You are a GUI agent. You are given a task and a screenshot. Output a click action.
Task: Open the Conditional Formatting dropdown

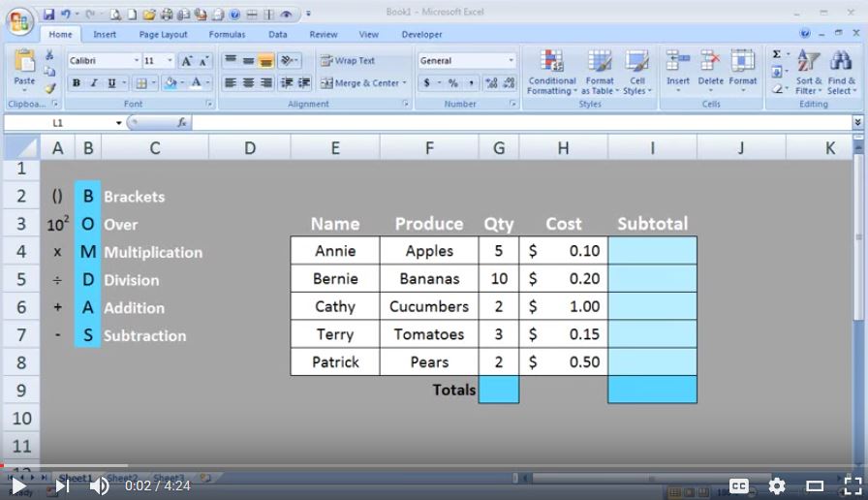click(x=552, y=72)
